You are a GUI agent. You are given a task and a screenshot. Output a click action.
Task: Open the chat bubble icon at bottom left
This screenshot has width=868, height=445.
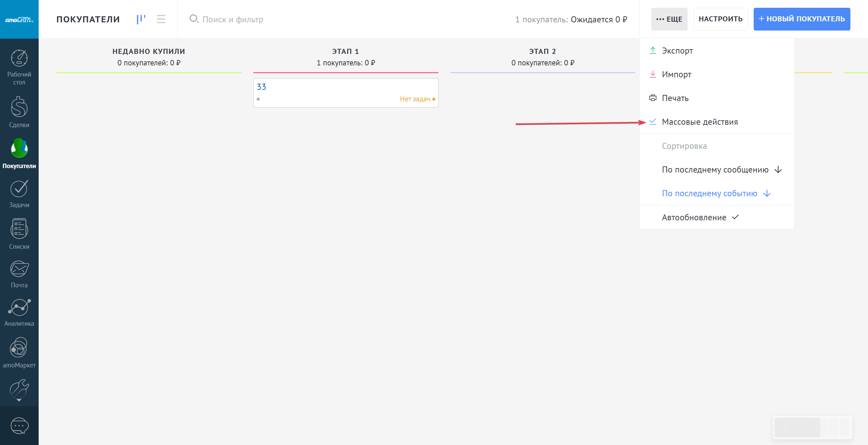click(19, 426)
